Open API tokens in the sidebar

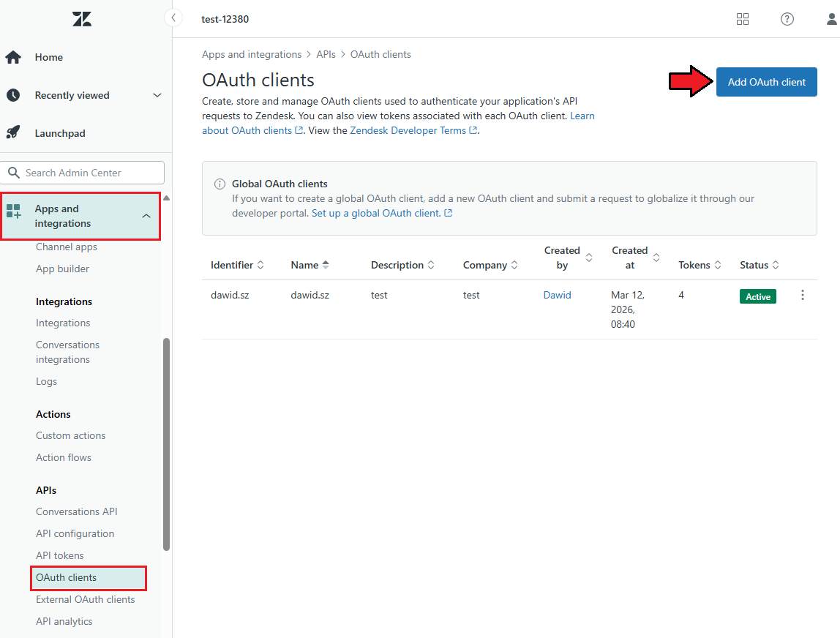60,555
